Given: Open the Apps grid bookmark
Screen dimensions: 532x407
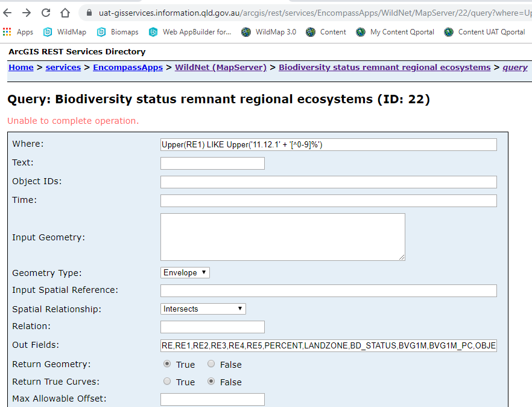Looking at the screenshot, I should point(18,32).
